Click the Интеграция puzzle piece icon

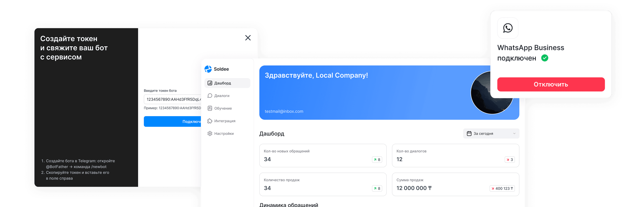coord(210,121)
